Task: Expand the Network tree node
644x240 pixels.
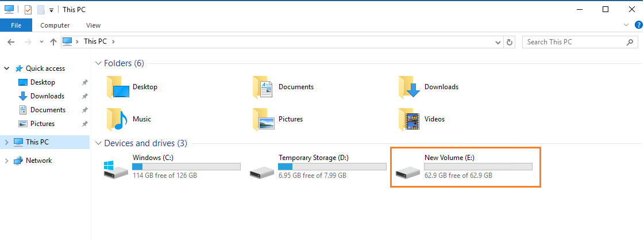Action: (x=6, y=161)
